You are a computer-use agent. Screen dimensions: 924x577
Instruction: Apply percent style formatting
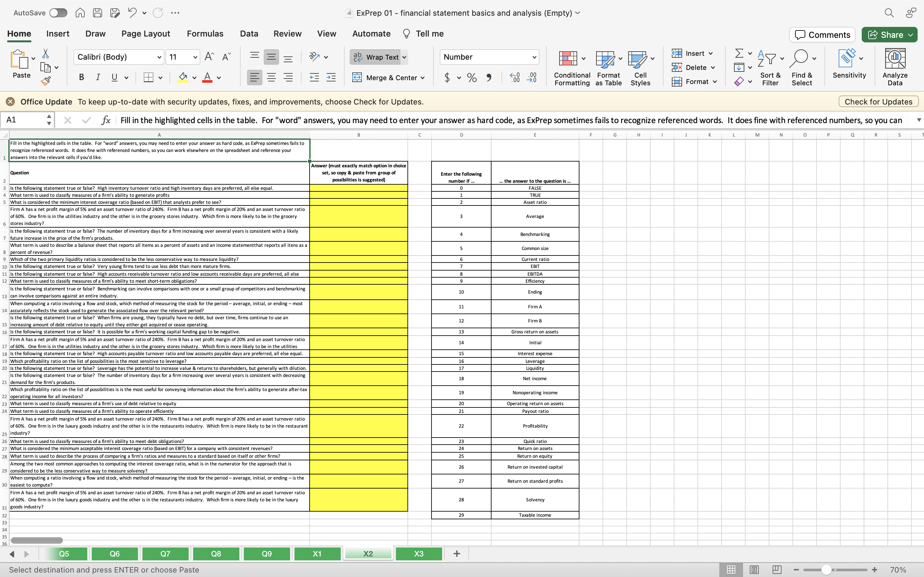tap(472, 78)
